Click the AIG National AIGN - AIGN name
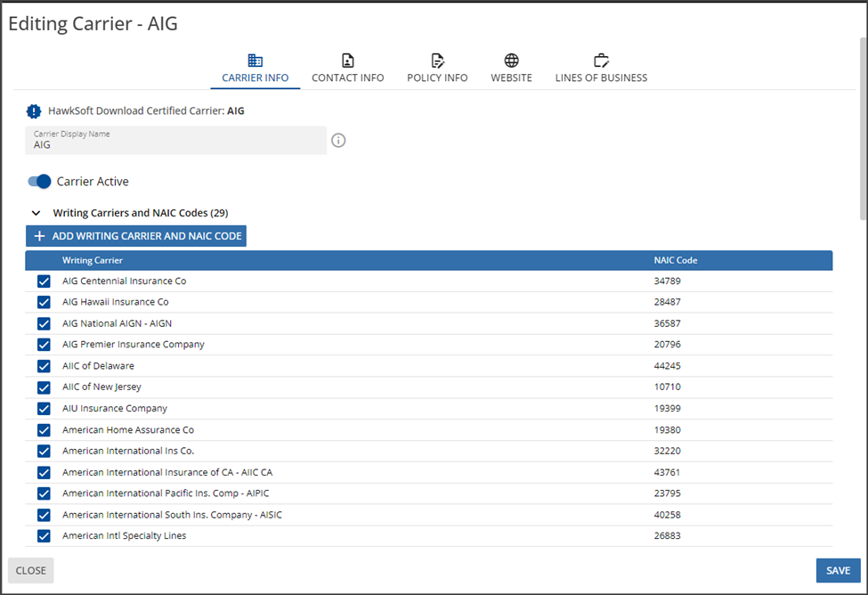 tap(117, 323)
